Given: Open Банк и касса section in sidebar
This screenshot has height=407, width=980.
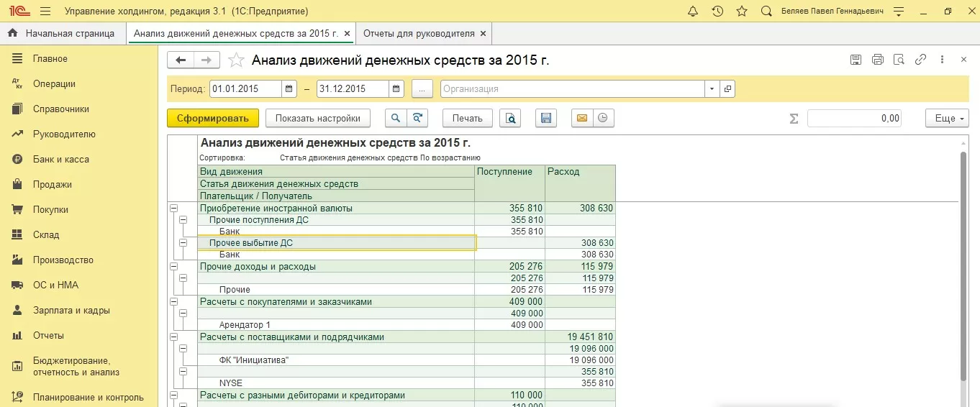Looking at the screenshot, I should 60,160.
